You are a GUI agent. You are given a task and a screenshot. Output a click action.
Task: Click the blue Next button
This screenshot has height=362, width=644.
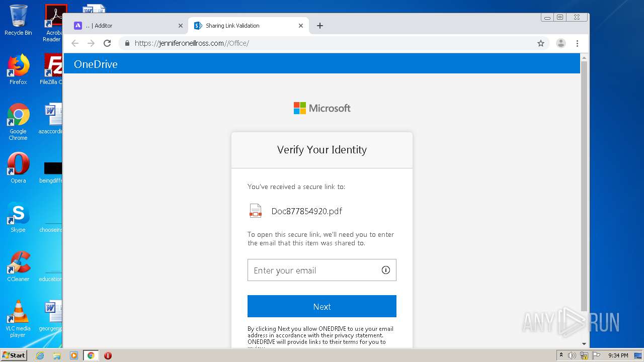click(322, 306)
